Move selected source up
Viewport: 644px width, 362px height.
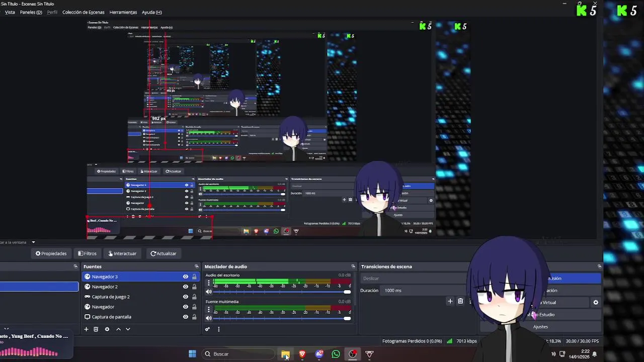click(118, 329)
